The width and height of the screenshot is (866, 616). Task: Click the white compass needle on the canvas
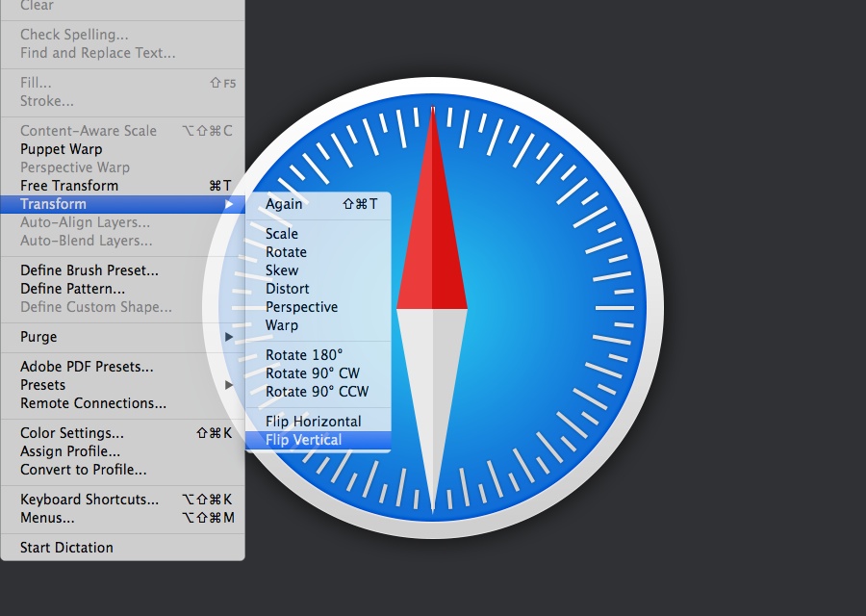432,387
